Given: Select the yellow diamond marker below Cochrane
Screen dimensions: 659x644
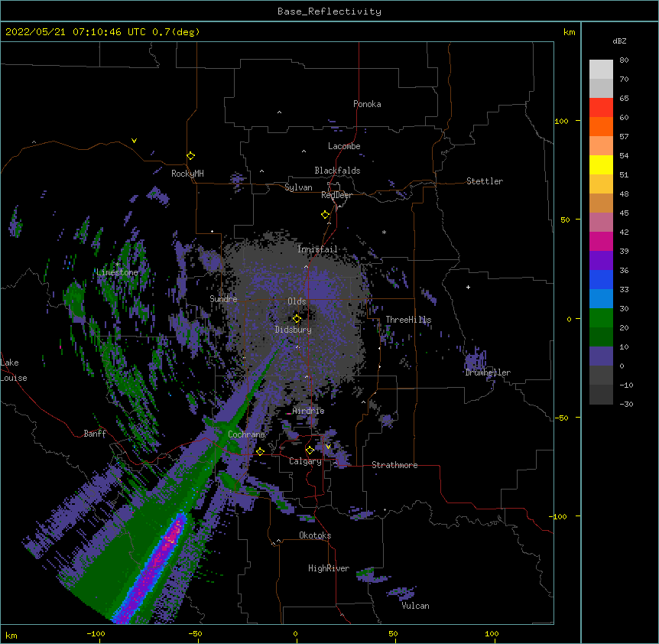Looking at the screenshot, I should pyautogui.click(x=260, y=451).
